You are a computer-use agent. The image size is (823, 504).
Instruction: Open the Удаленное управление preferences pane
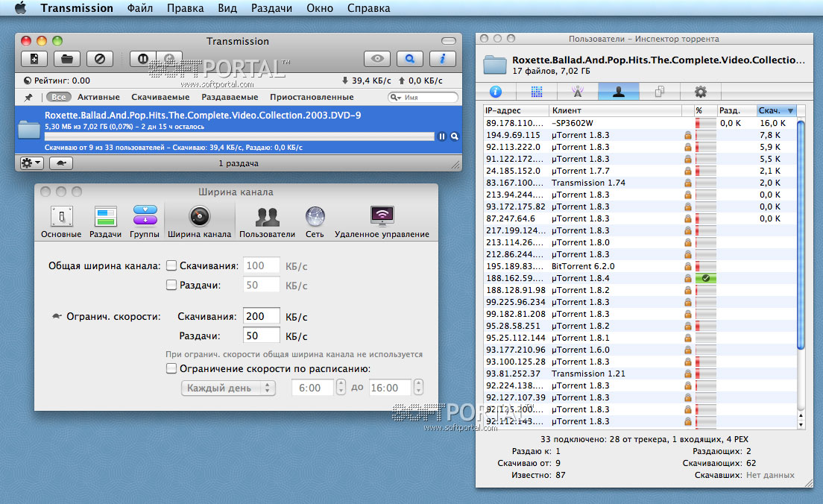click(x=382, y=222)
